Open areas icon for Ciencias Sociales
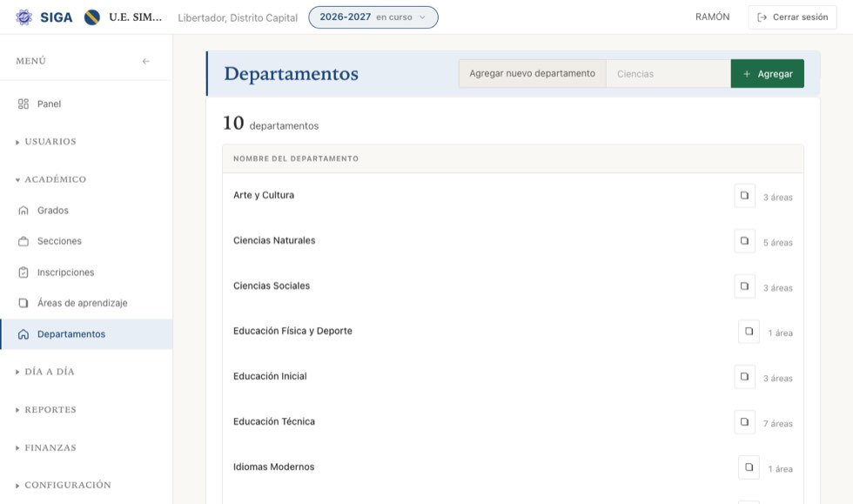This screenshot has height=504, width=853. pyautogui.click(x=745, y=286)
